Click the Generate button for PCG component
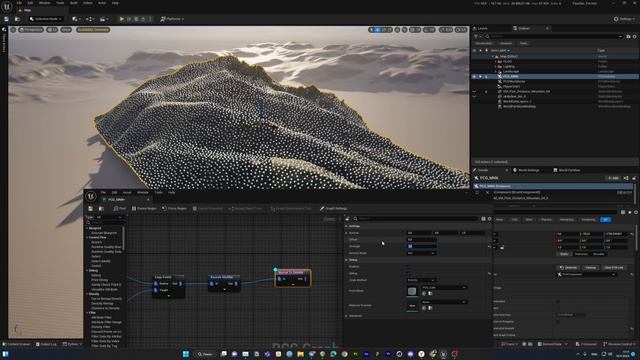 click(x=568, y=268)
